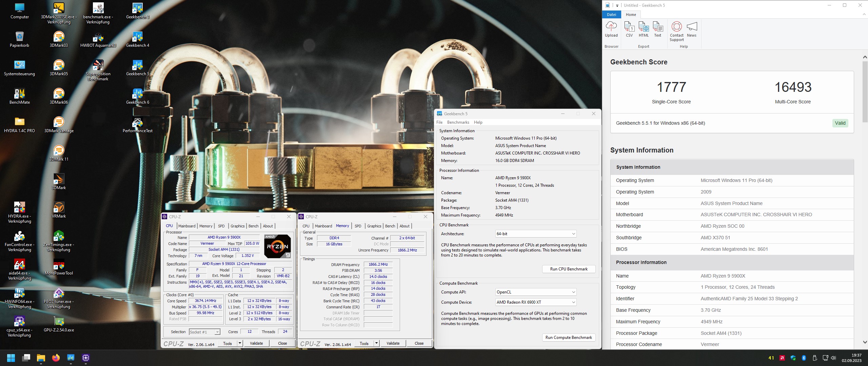Collapse the Geekbench ribbon chevron
Viewport: 868px width, 366px height.
(x=864, y=15)
